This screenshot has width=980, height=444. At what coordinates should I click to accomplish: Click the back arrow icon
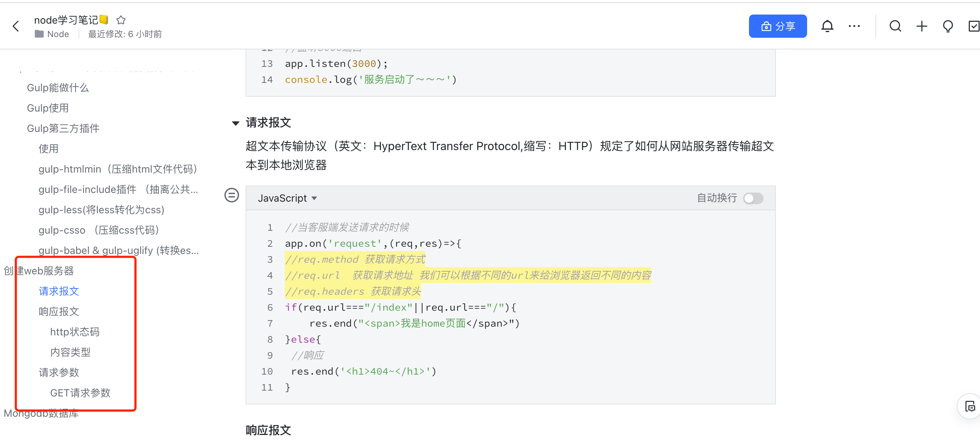pyautogui.click(x=16, y=26)
